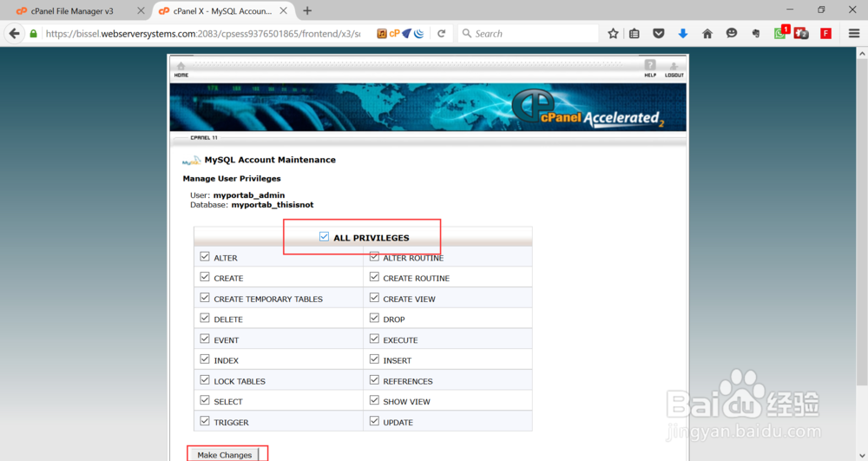
Task: Open the Firefox hamburger menu
Action: point(854,34)
